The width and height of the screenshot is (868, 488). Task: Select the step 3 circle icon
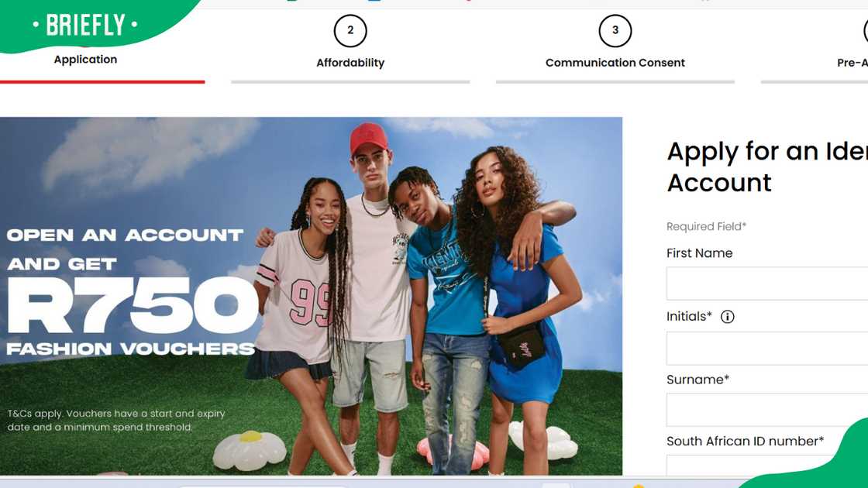click(615, 31)
